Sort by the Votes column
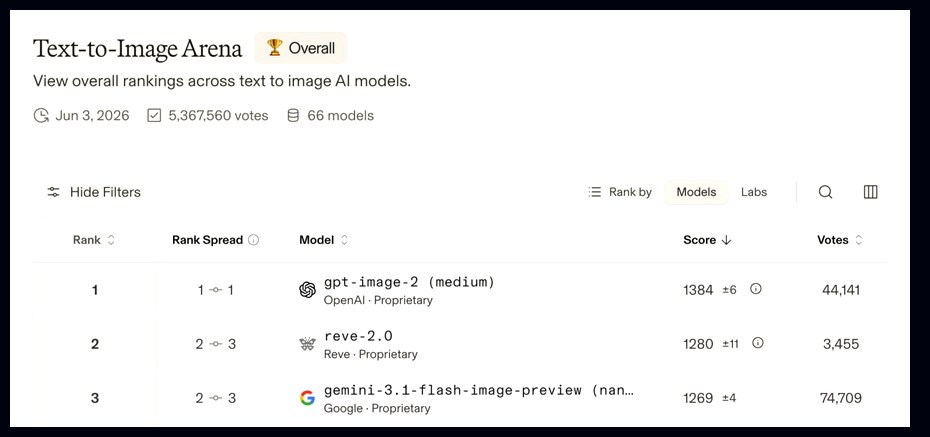The image size is (930, 437). [839, 240]
